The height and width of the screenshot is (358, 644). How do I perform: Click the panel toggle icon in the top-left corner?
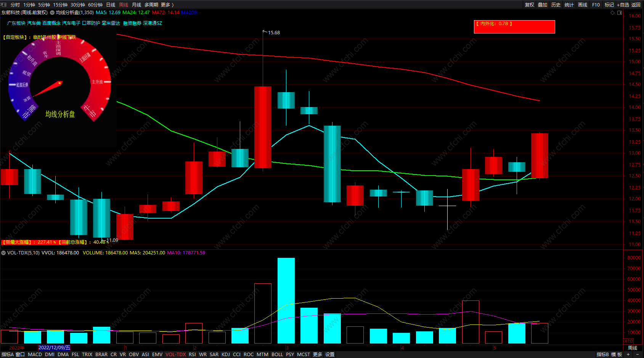[4, 5]
